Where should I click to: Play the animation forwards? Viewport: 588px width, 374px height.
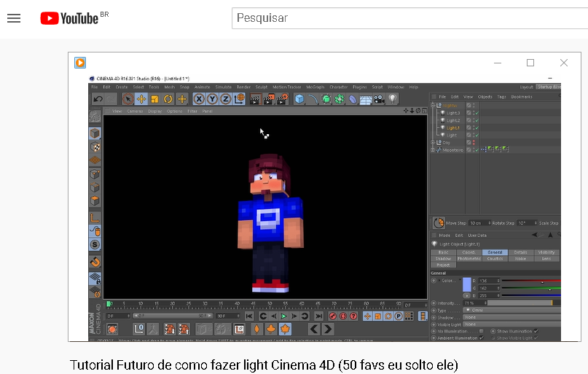click(x=284, y=316)
